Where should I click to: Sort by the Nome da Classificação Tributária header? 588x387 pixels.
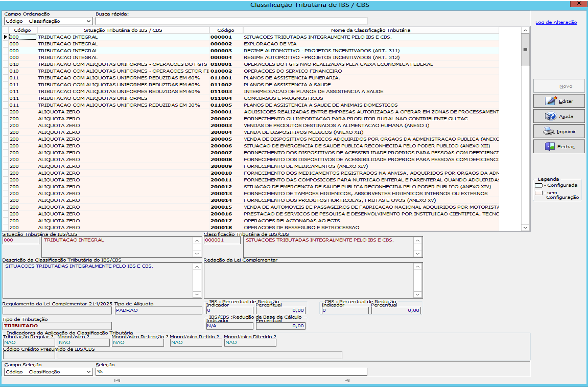click(370, 30)
